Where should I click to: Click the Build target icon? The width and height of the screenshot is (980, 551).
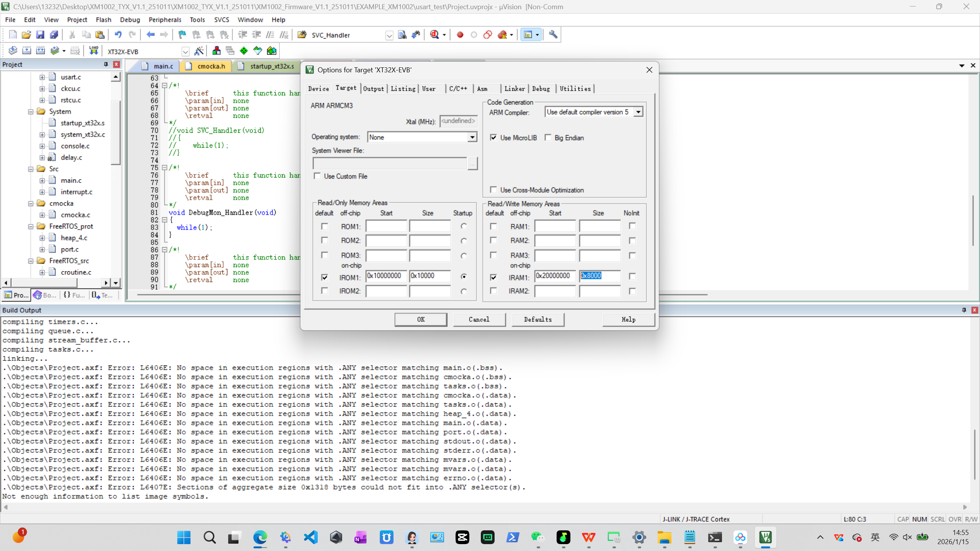(26, 51)
